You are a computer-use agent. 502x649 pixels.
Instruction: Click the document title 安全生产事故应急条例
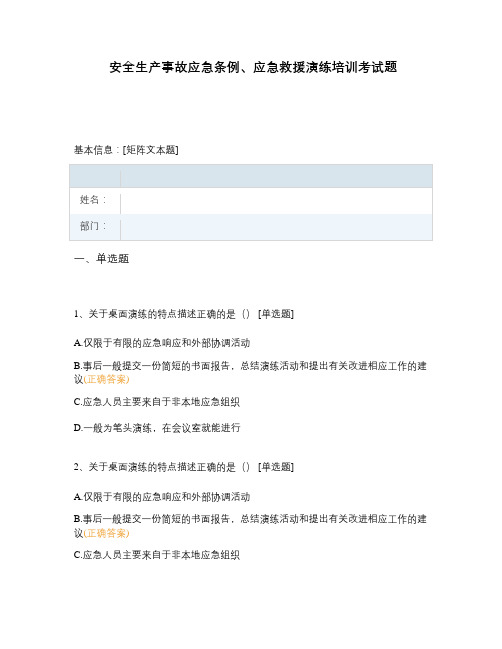click(x=253, y=67)
